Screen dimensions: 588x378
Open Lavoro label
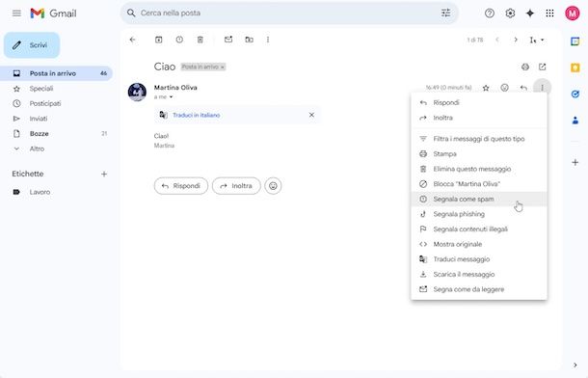coord(56,192)
